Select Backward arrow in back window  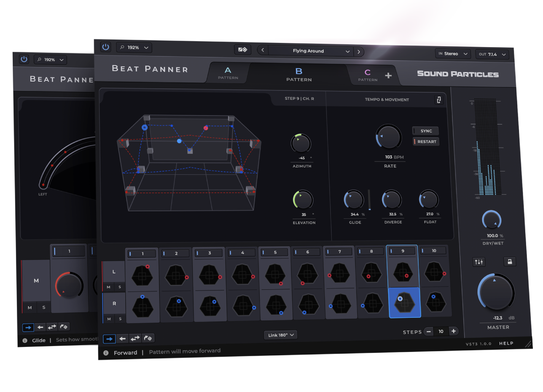tap(40, 327)
